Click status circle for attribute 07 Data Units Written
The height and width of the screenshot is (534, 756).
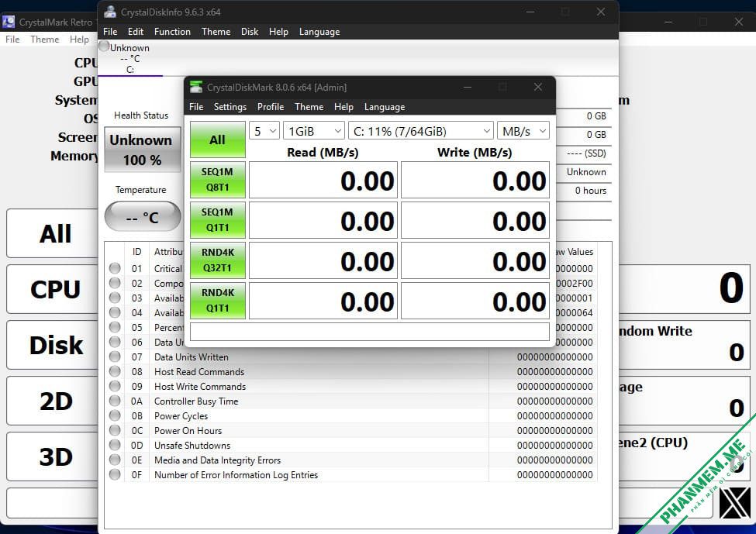click(115, 357)
